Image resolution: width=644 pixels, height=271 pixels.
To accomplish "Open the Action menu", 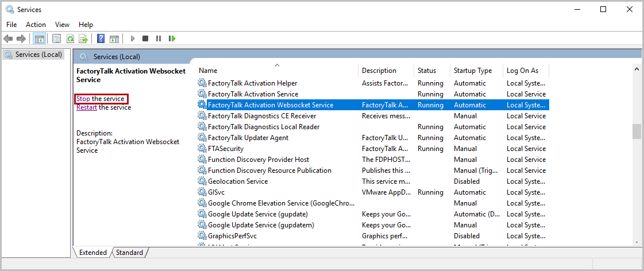I will (x=36, y=25).
